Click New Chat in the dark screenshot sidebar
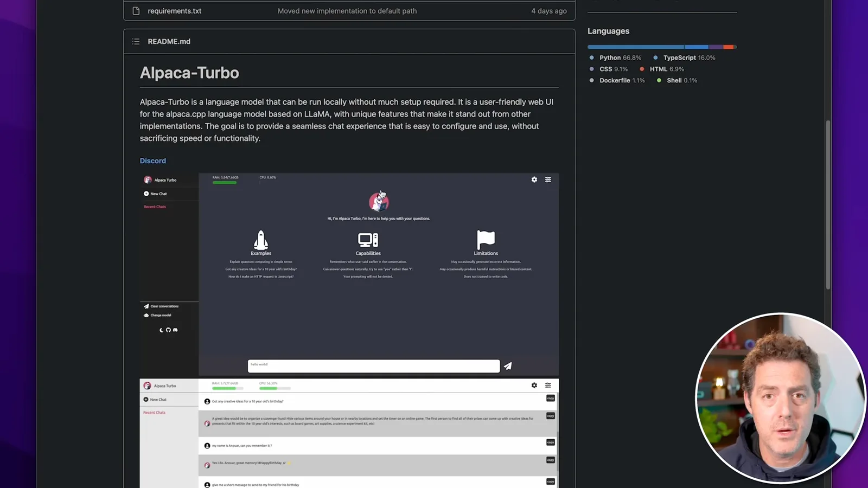868x488 pixels. tap(156, 194)
